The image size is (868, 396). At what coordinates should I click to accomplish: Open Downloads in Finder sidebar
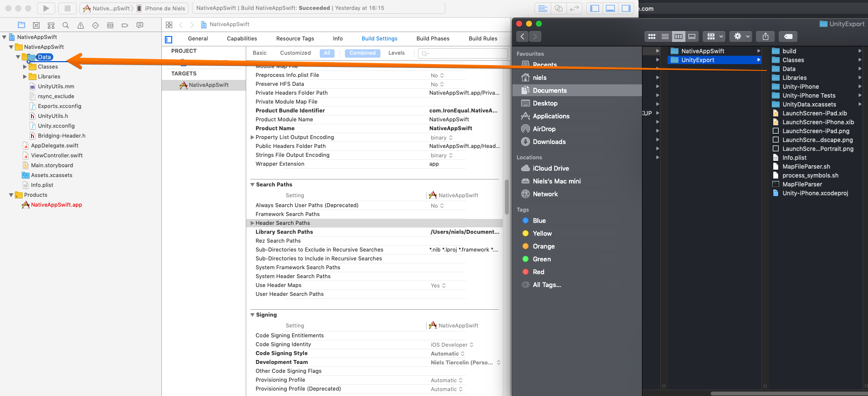coord(577,142)
